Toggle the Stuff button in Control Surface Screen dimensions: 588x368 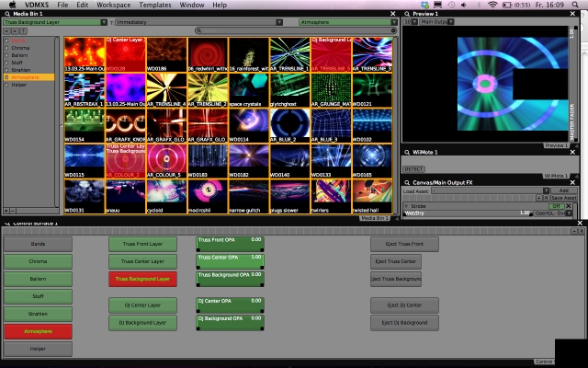[38, 296]
